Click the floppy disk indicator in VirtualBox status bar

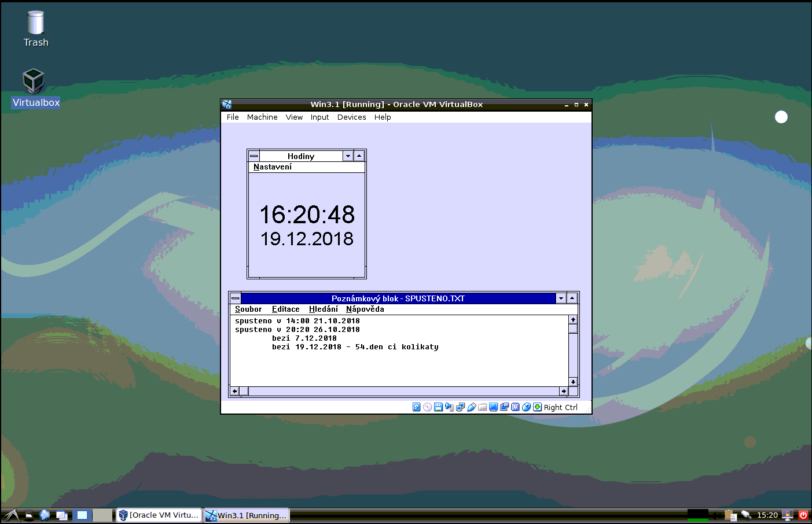[x=438, y=407]
